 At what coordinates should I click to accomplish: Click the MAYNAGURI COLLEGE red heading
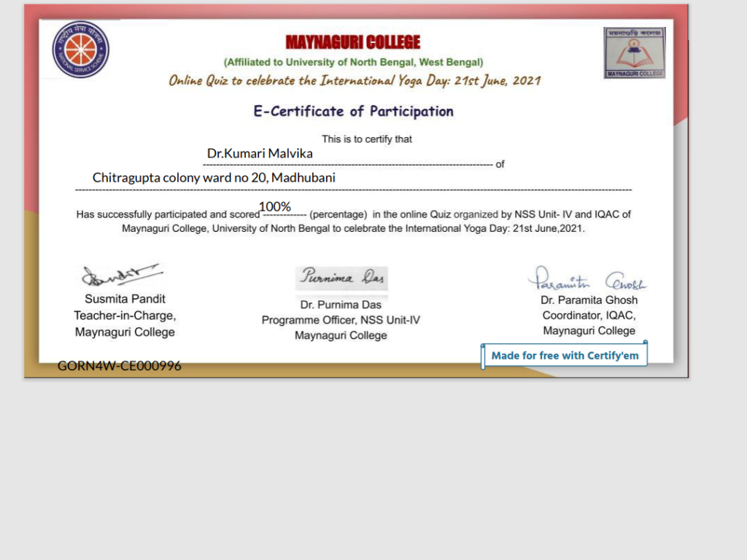click(x=353, y=42)
